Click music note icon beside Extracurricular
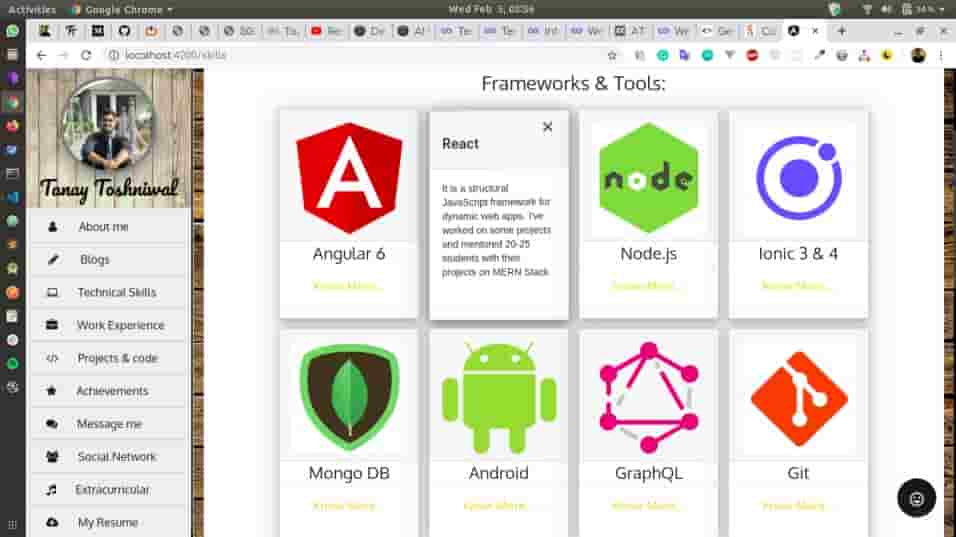956x537 pixels. coord(52,489)
